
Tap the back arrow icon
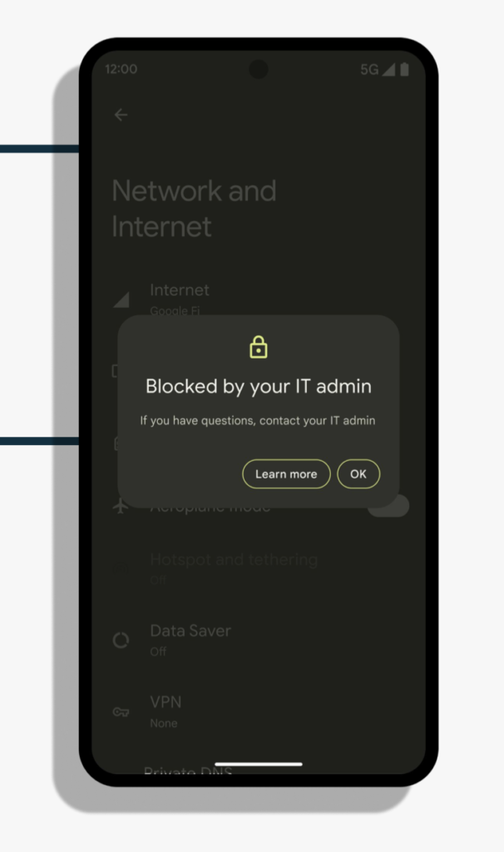point(121,115)
